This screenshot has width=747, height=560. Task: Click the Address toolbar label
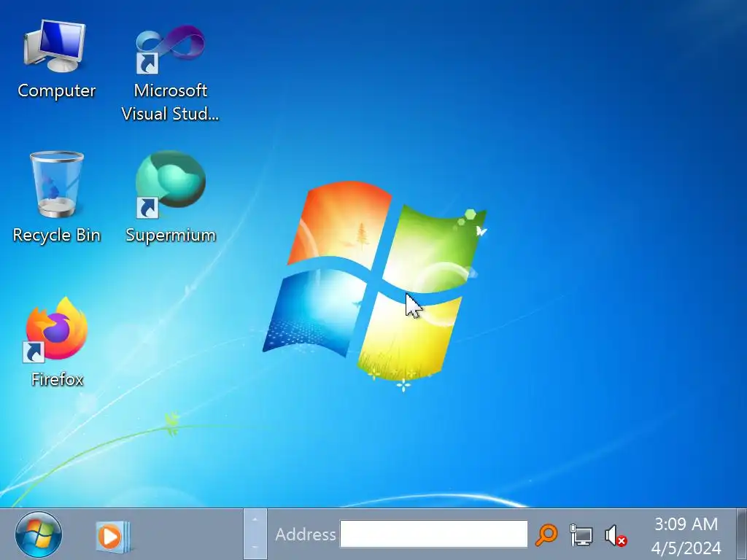click(x=306, y=534)
